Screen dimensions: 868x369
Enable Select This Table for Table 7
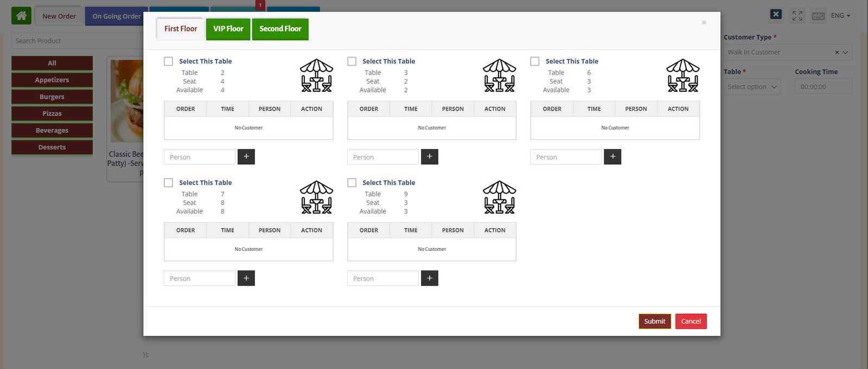coord(169,183)
